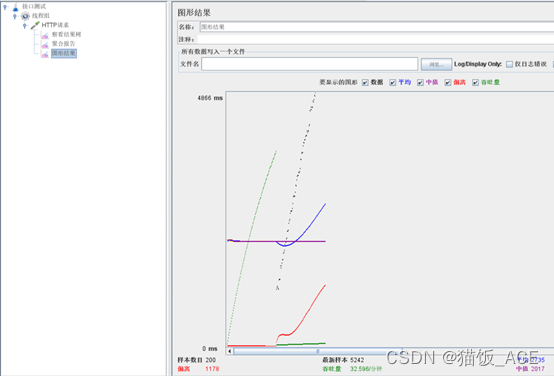
Task: Select the highlighted 图形结果 tree label
Action: tap(64, 53)
